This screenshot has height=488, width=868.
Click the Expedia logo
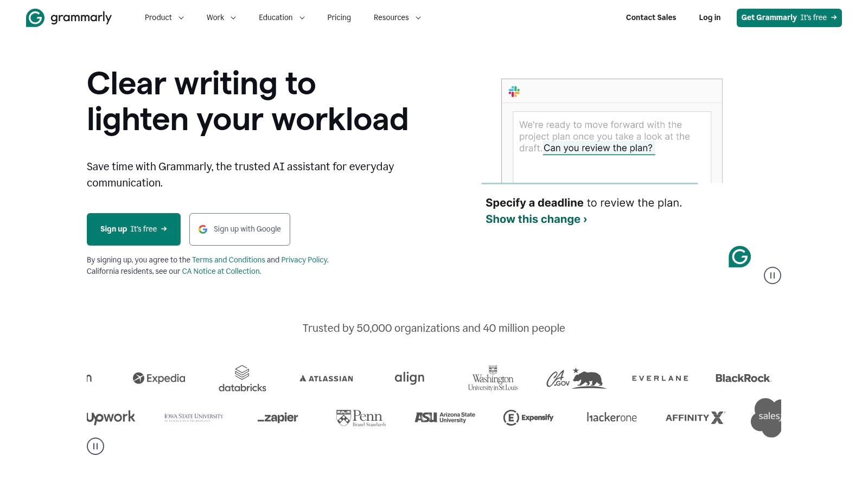(159, 378)
